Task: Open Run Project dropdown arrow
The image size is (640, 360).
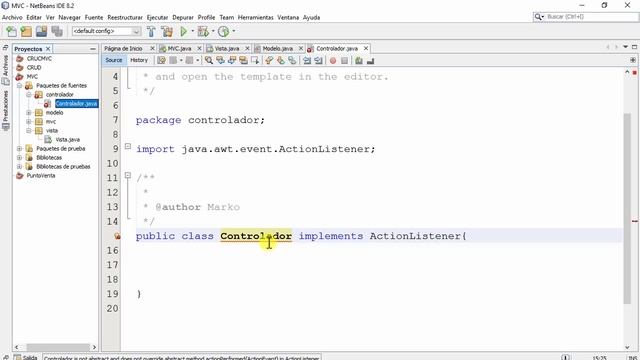Action: pyautogui.click(x=193, y=31)
